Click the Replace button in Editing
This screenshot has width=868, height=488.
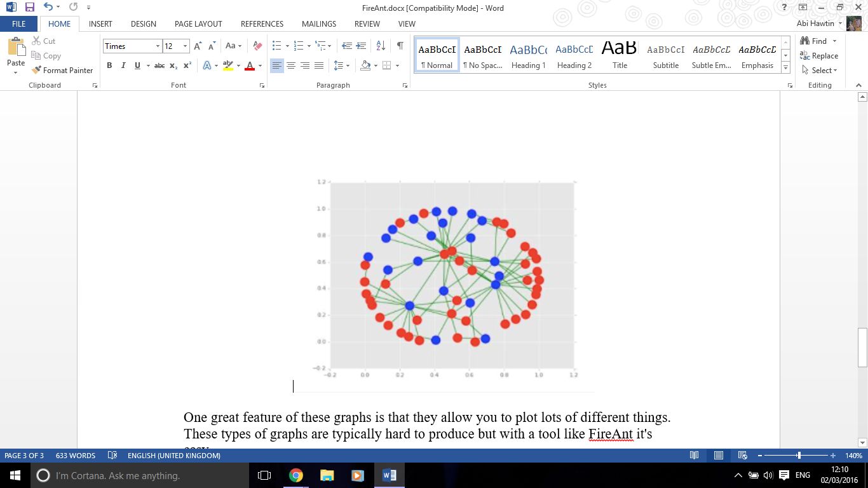pos(819,56)
